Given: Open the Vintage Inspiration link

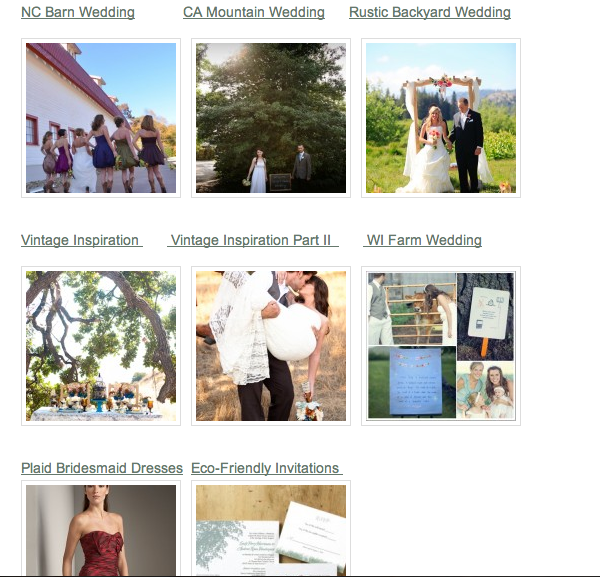Looking at the screenshot, I should click(80, 240).
